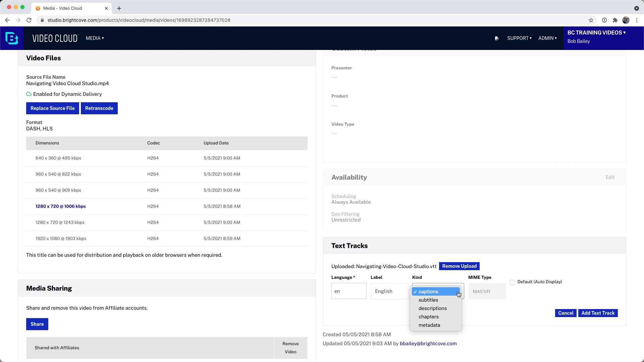The width and height of the screenshot is (644, 362).
Task: Expand the MEDIA navigation dropdown
Action: click(x=95, y=38)
